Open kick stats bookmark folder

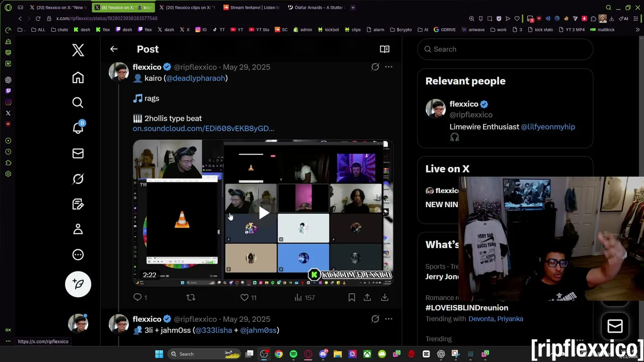[540, 30]
